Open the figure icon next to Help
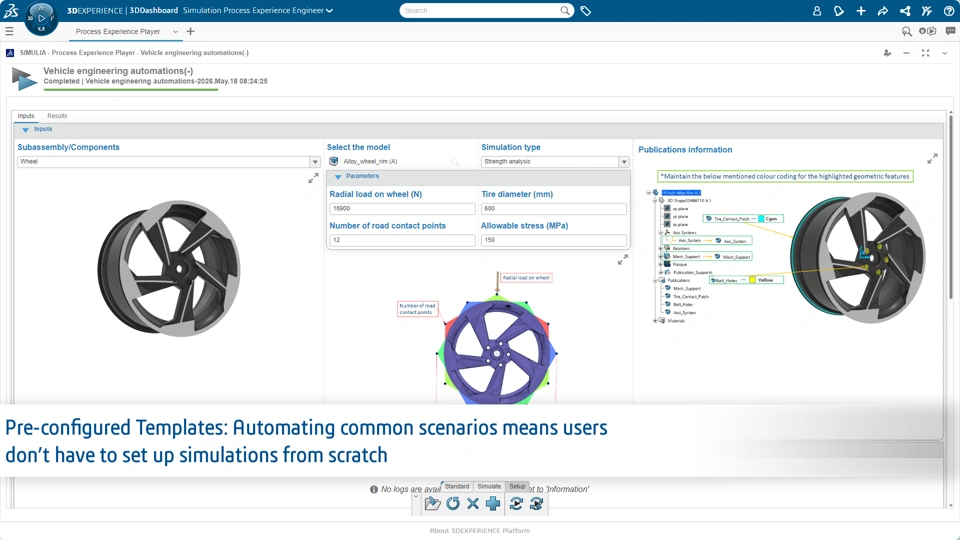 [x=927, y=10]
